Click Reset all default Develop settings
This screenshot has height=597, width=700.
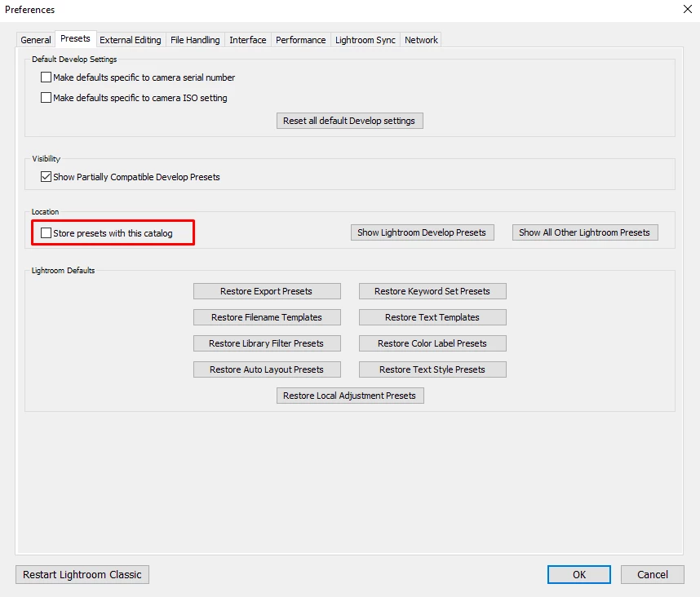349,121
